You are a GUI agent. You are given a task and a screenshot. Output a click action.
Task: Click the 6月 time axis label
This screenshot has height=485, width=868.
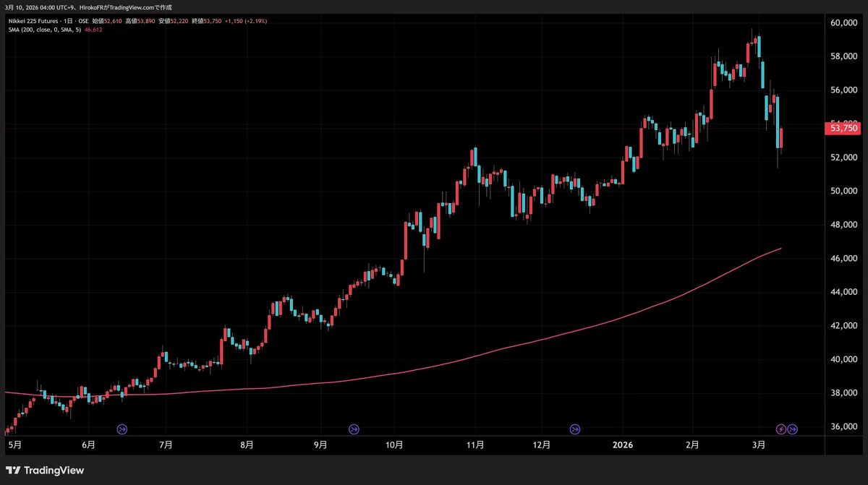[89, 445]
